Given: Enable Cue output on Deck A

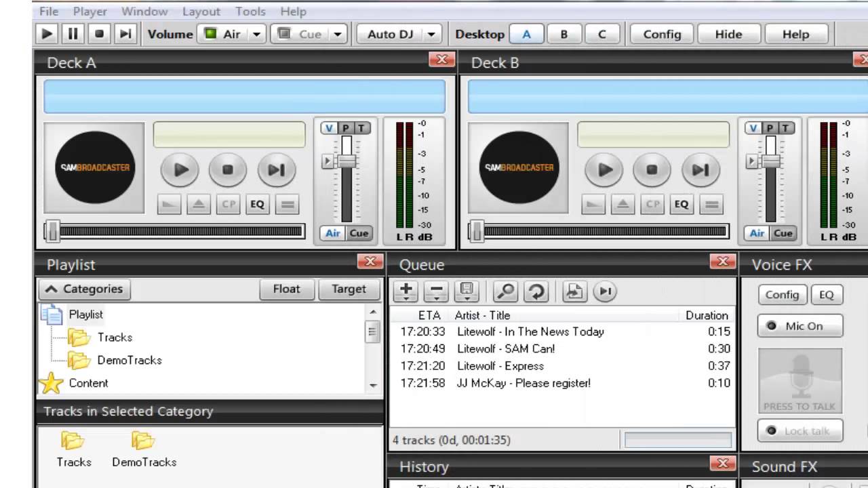Looking at the screenshot, I should 359,233.
